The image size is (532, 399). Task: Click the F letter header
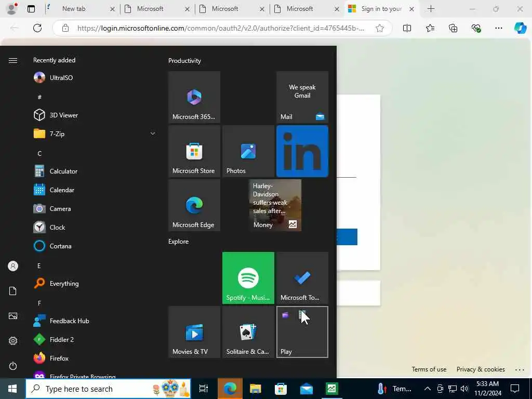(x=39, y=303)
